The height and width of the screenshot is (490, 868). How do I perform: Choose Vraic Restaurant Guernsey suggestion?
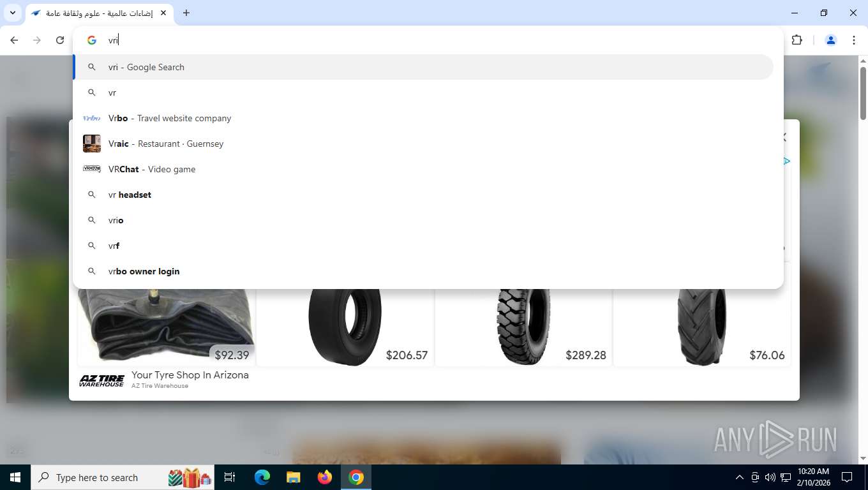[x=423, y=144]
